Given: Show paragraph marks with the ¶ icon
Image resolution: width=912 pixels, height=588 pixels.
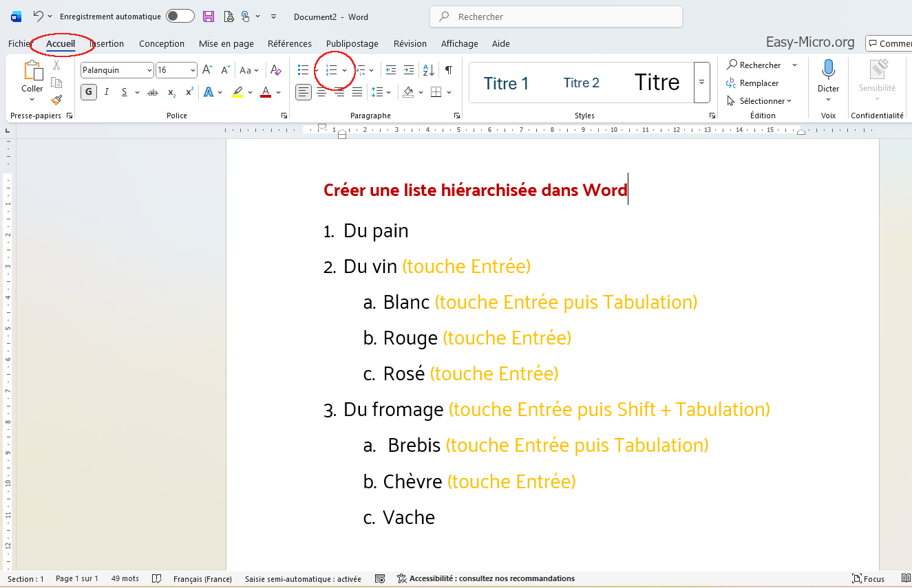Looking at the screenshot, I should click(449, 69).
